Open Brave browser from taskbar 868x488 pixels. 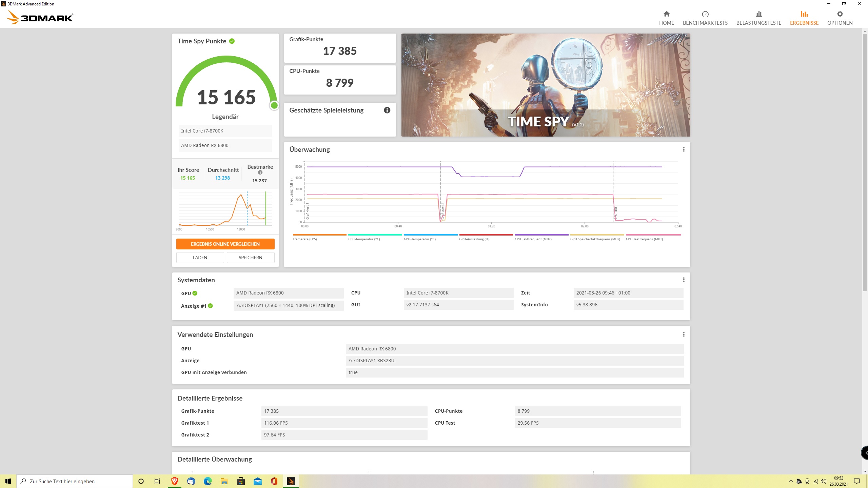pyautogui.click(x=174, y=481)
